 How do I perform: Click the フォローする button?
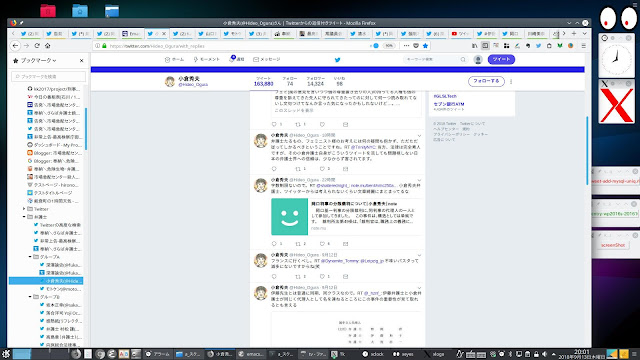click(486, 81)
